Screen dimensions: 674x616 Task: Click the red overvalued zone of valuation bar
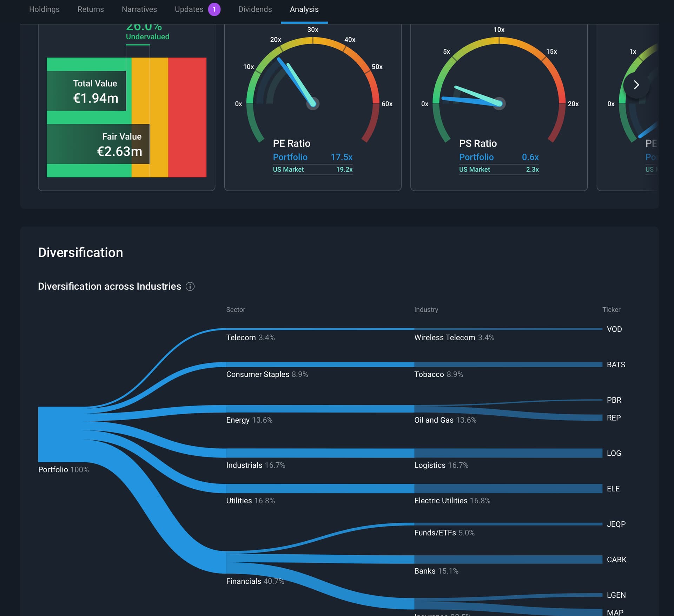(187, 117)
